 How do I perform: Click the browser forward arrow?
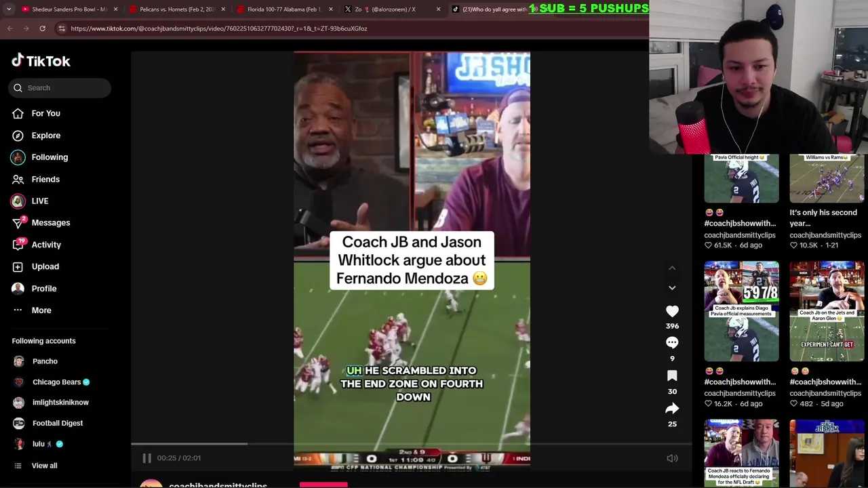(26, 28)
